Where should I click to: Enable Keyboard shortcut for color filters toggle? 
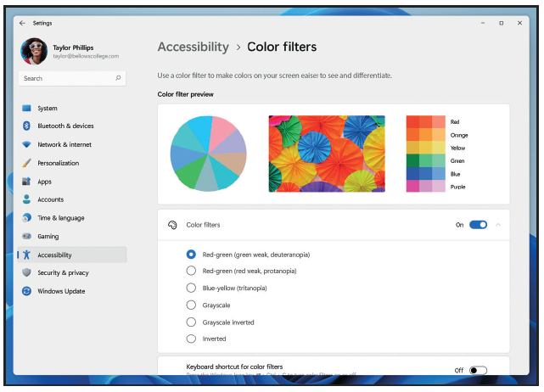click(x=478, y=370)
